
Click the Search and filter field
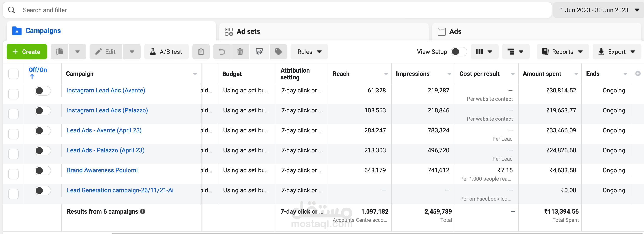pos(275,10)
